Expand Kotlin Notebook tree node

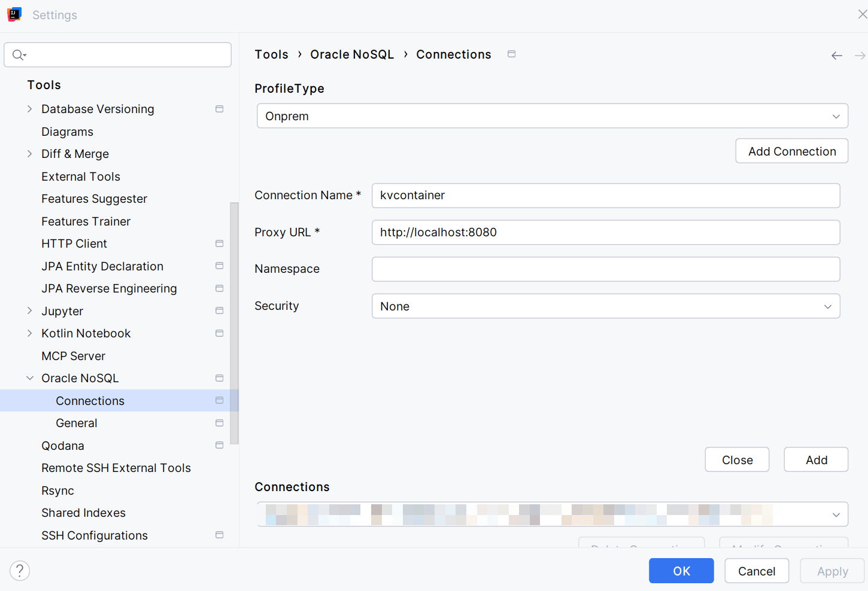tap(30, 333)
